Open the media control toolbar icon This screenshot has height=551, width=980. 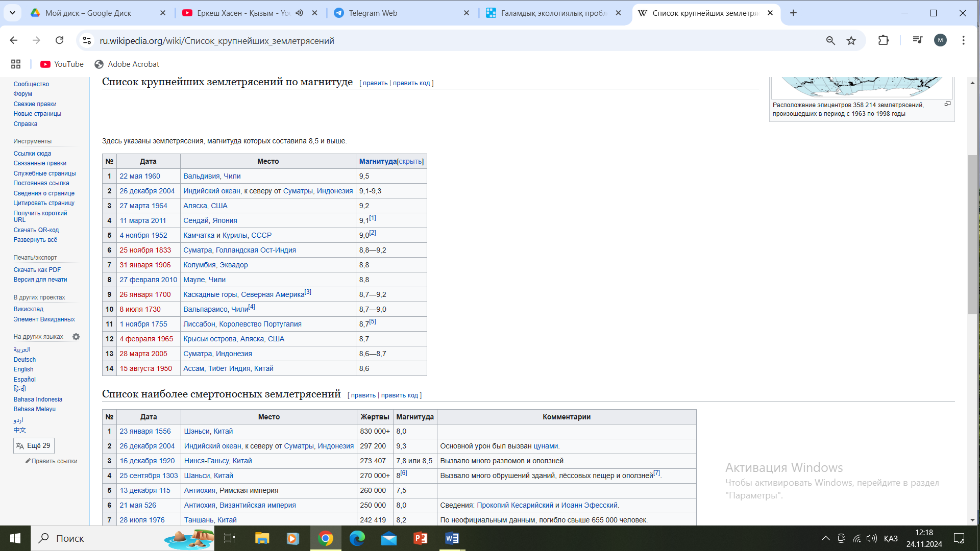tap(917, 40)
